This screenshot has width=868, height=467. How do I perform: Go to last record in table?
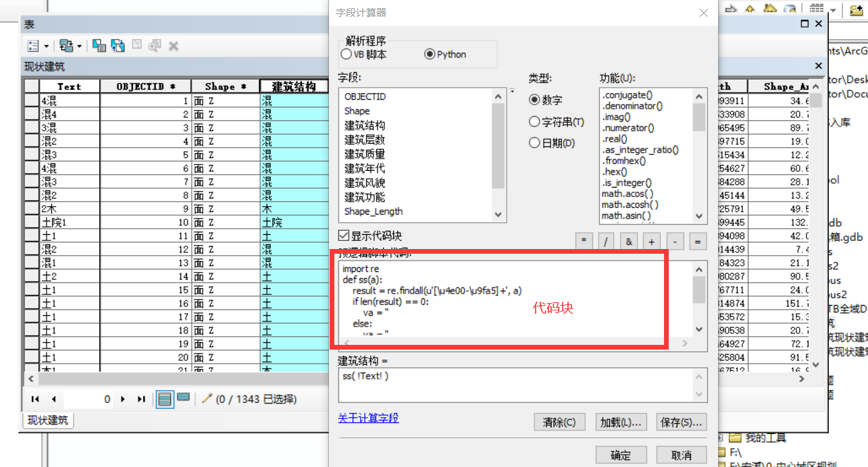click(x=141, y=400)
